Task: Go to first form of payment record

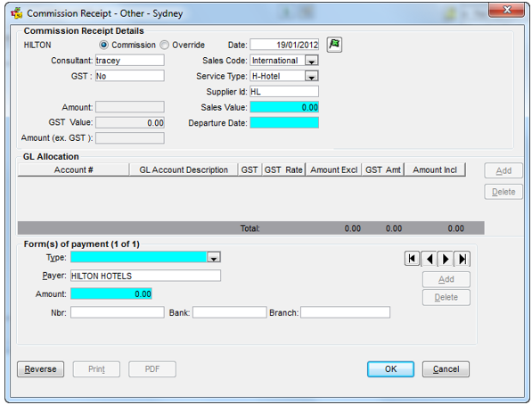Action: point(412,259)
